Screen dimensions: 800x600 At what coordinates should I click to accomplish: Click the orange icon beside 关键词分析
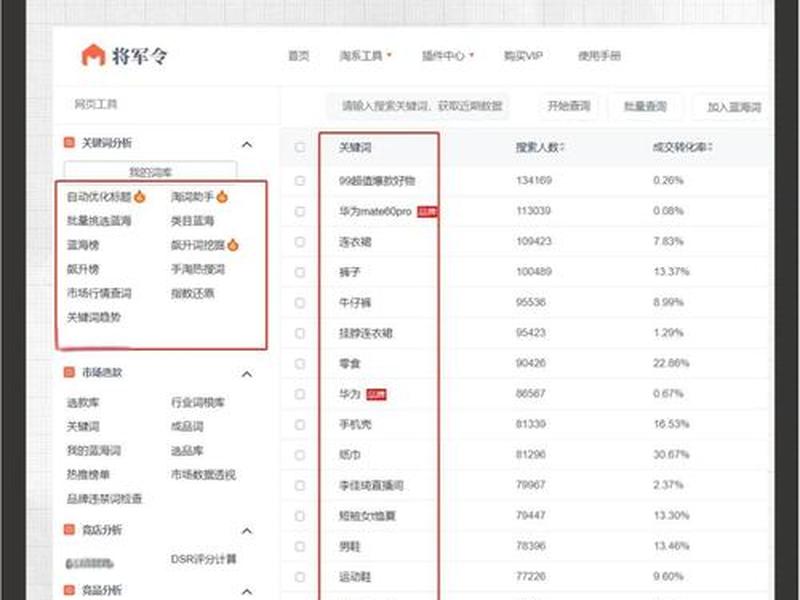[69, 142]
